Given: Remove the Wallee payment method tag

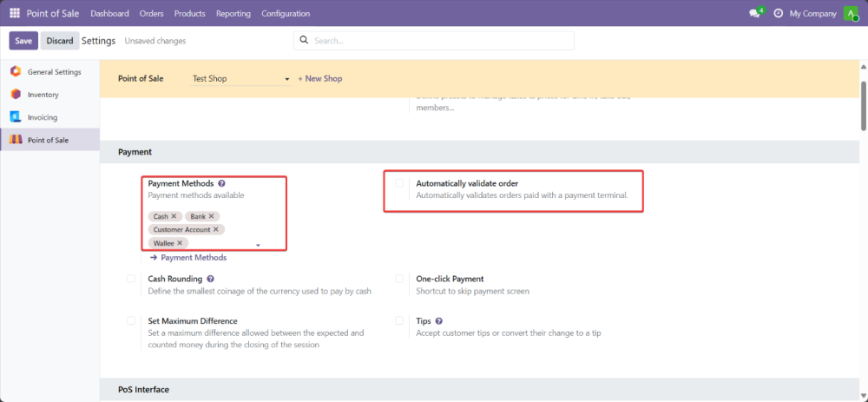Looking at the screenshot, I should [x=181, y=243].
